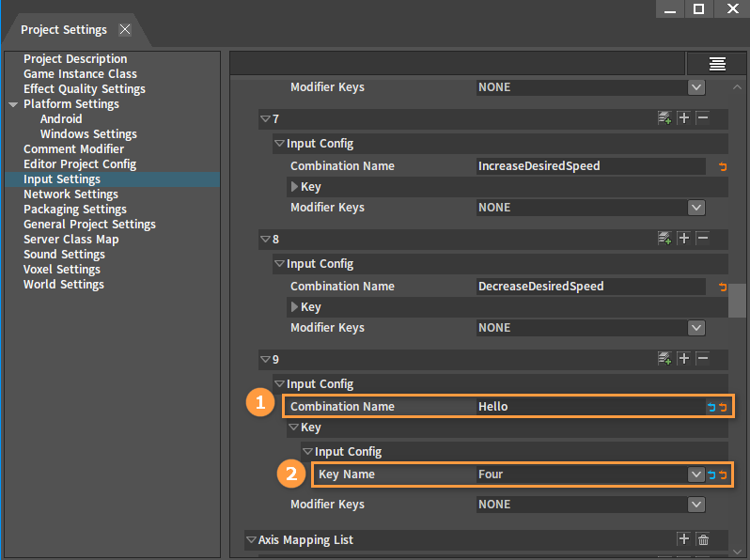This screenshot has width=750, height=560.
Task: Click trash icon on Axis Mapping List
Action: click(x=703, y=539)
